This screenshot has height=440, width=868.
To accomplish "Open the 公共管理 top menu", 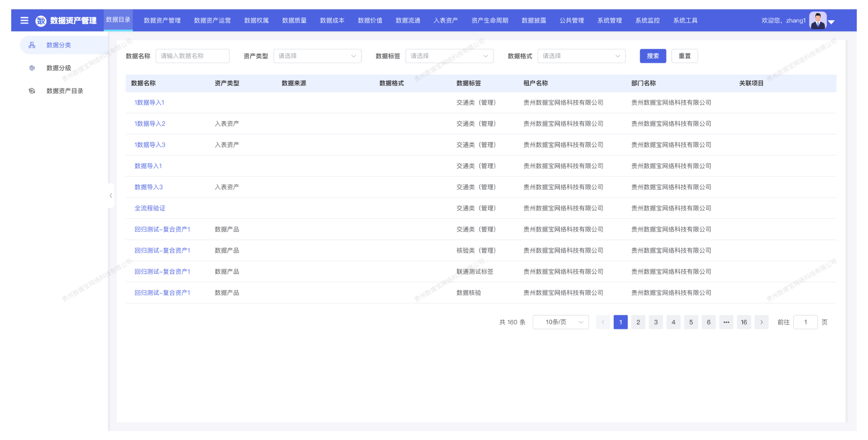I will coord(572,21).
